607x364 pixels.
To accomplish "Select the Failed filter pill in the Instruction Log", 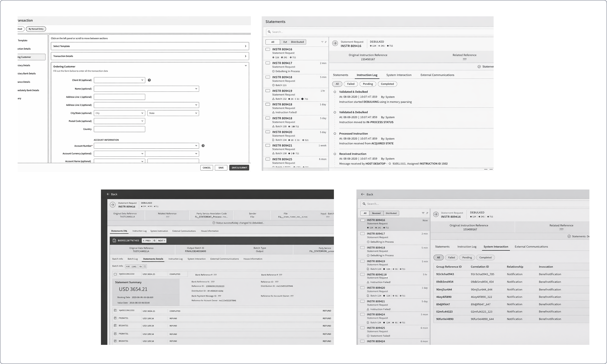I will pos(351,84).
